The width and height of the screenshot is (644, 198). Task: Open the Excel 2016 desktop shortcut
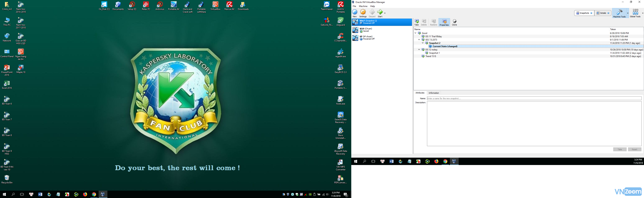click(7, 85)
